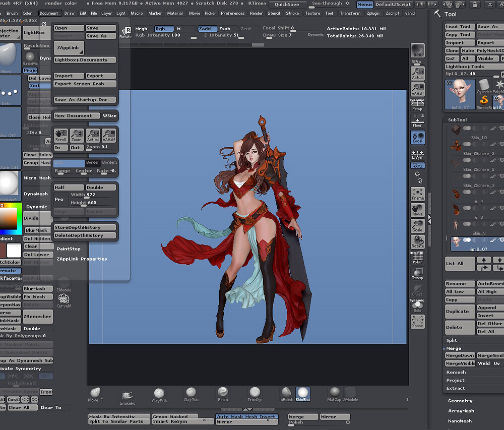Select the CurveM brush icon
This screenshot has width=504, height=430.
tap(64, 301)
